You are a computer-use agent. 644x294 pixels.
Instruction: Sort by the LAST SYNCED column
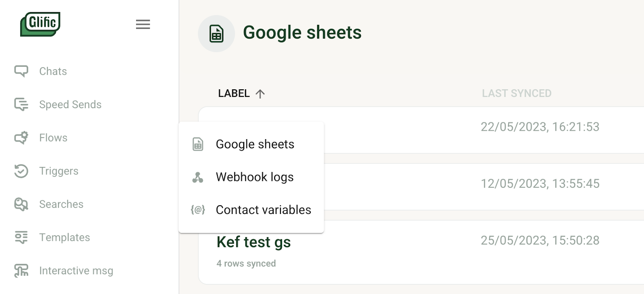[516, 94]
